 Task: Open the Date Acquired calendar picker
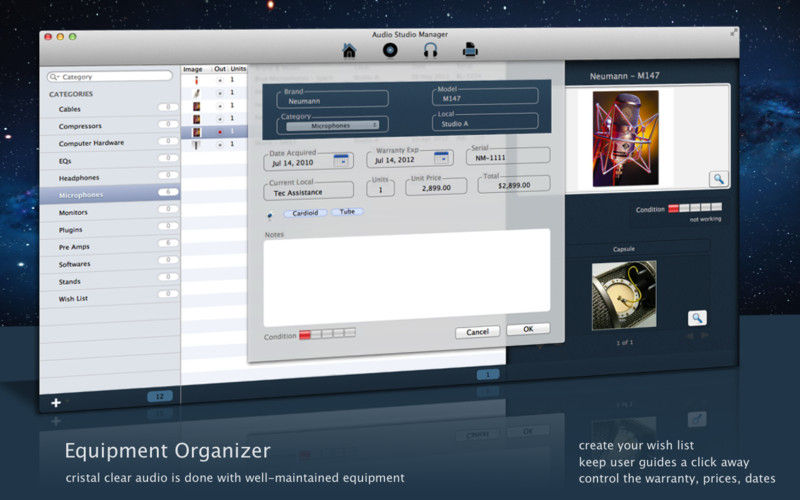342,160
